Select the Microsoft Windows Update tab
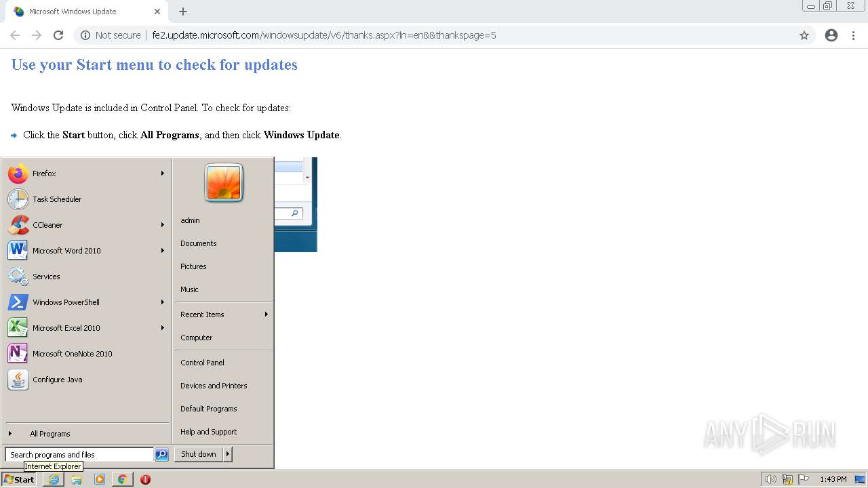 pyautogui.click(x=87, y=12)
